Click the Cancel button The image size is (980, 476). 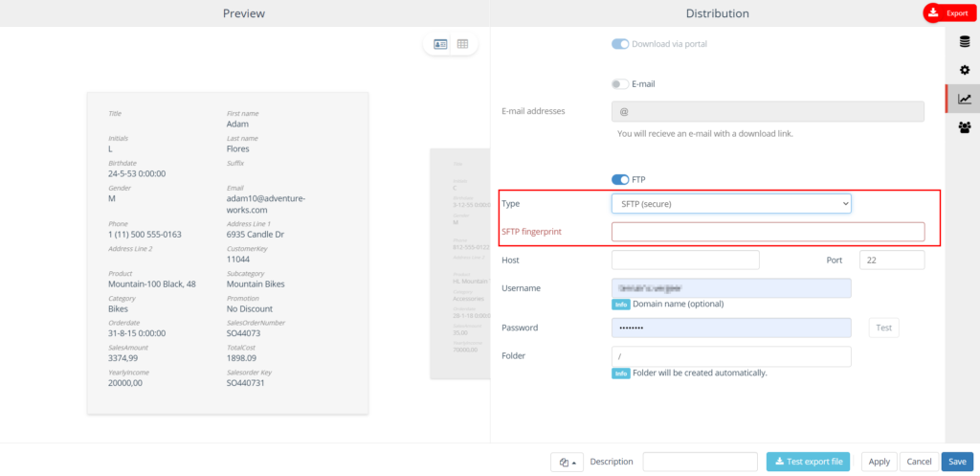(919, 462)
